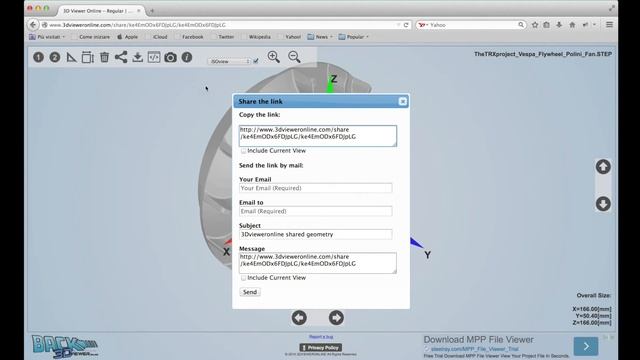Screen dimensions: 640x360
Task: Activate the triangle measure tool
Action: point(71,57)
